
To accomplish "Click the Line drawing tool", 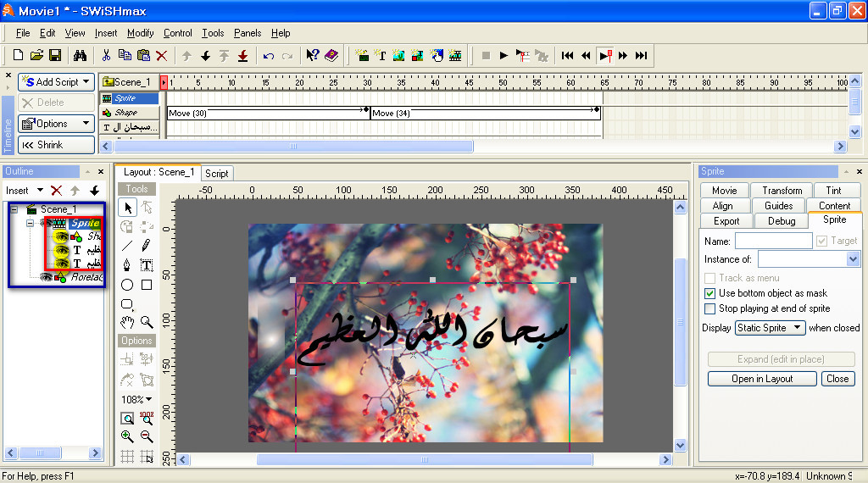I will [127, 246].
